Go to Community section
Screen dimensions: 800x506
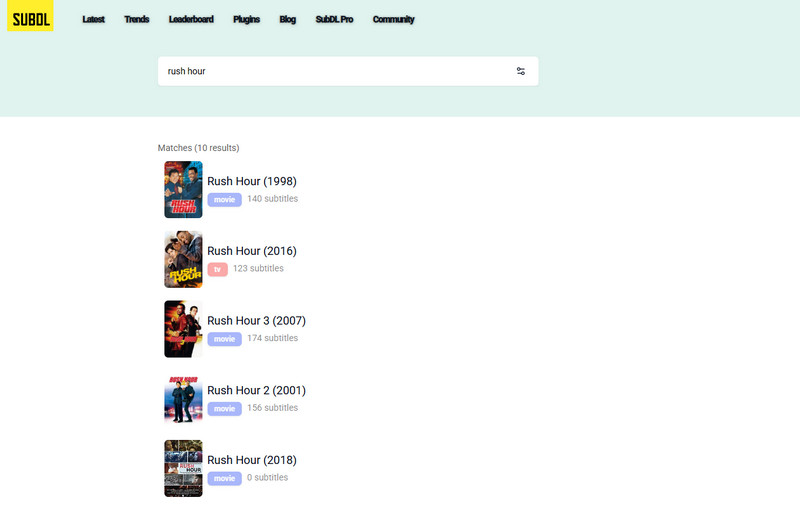point(393,19)
